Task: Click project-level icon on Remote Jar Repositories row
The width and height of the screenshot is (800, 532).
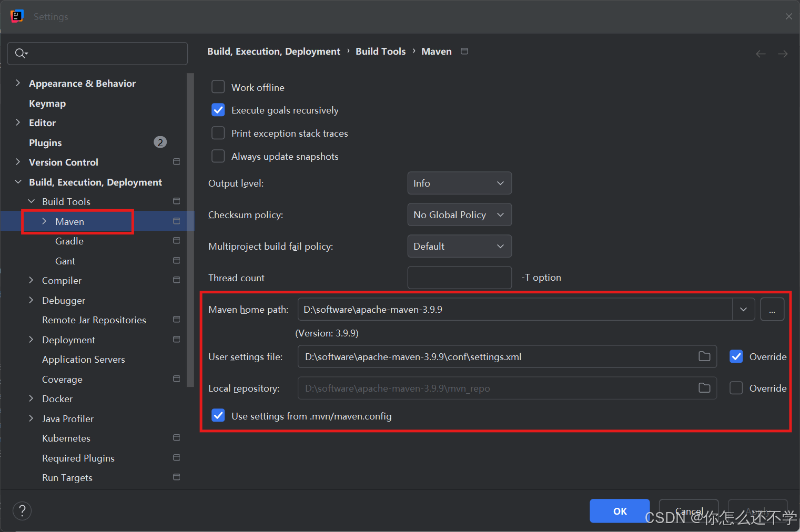Action: coord(177,319)
